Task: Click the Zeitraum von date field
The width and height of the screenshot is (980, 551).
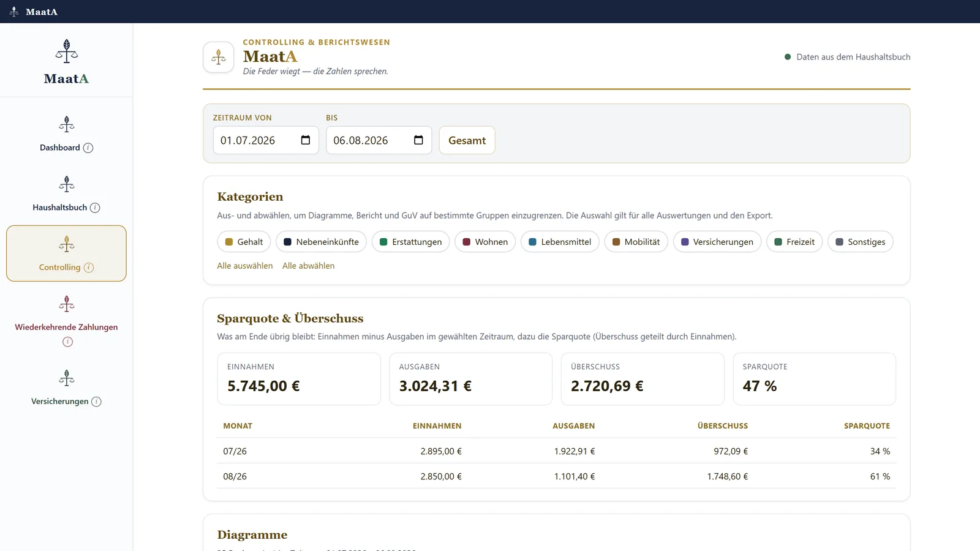Action: (x=266, y=140)
